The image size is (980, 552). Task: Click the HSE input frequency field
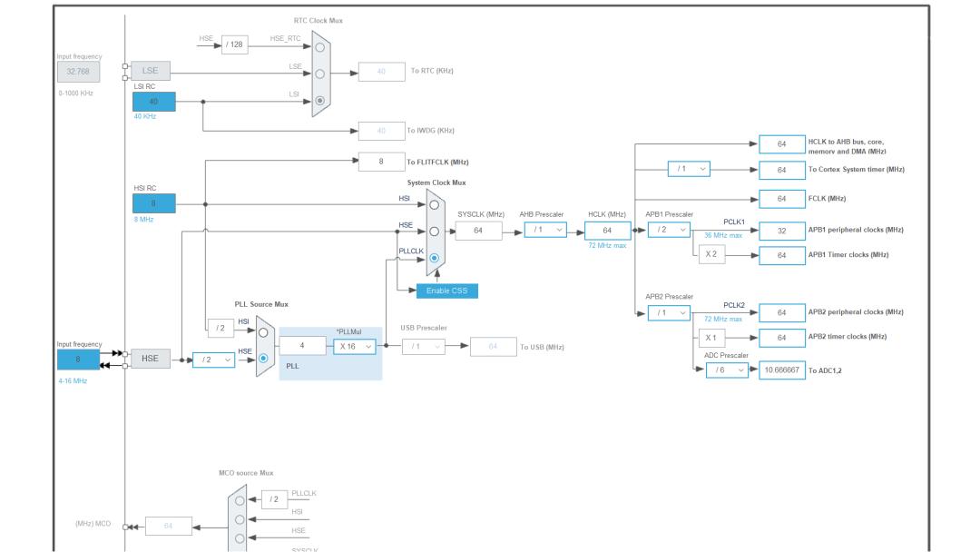coord(78,360)
